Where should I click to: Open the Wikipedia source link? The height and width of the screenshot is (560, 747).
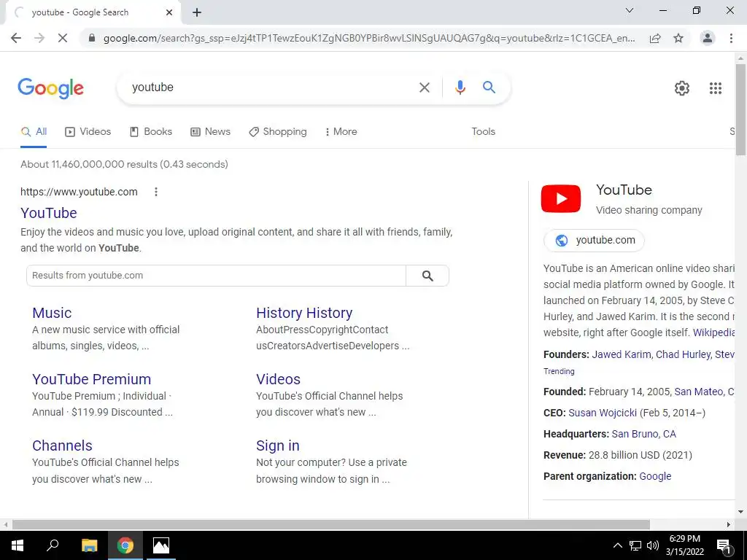[x=713, y=332]
